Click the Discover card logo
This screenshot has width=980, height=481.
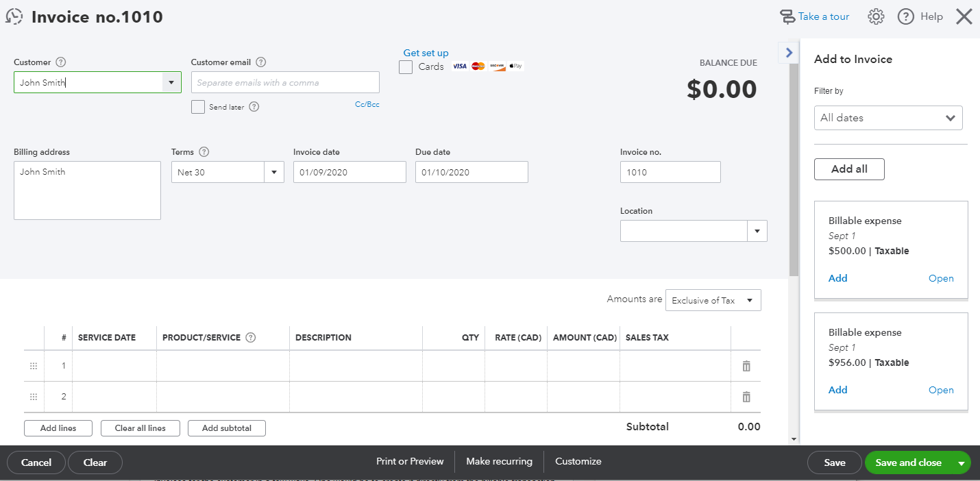(497, 66)
